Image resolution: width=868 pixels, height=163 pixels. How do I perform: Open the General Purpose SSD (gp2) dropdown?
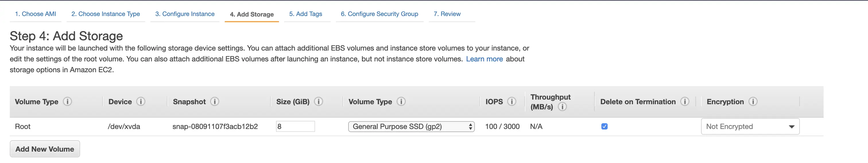point(411,127)
